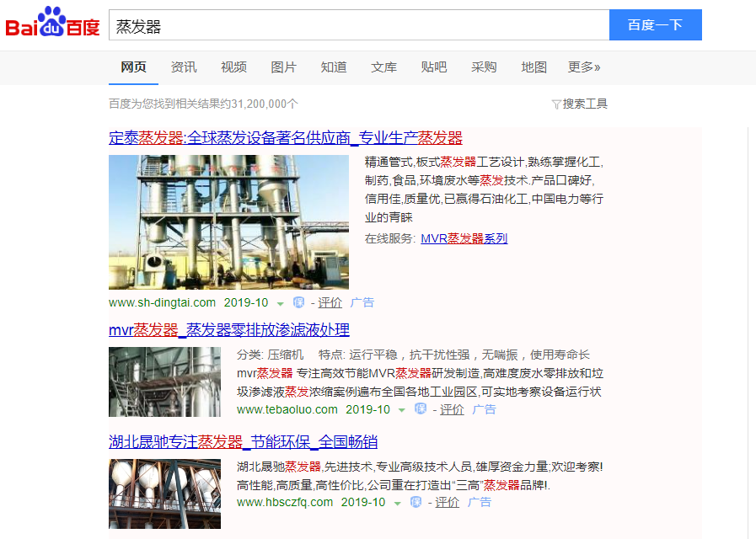Open the 更多» navigation menu
This screenshot has width=756, height=539.
click(584, 67)
